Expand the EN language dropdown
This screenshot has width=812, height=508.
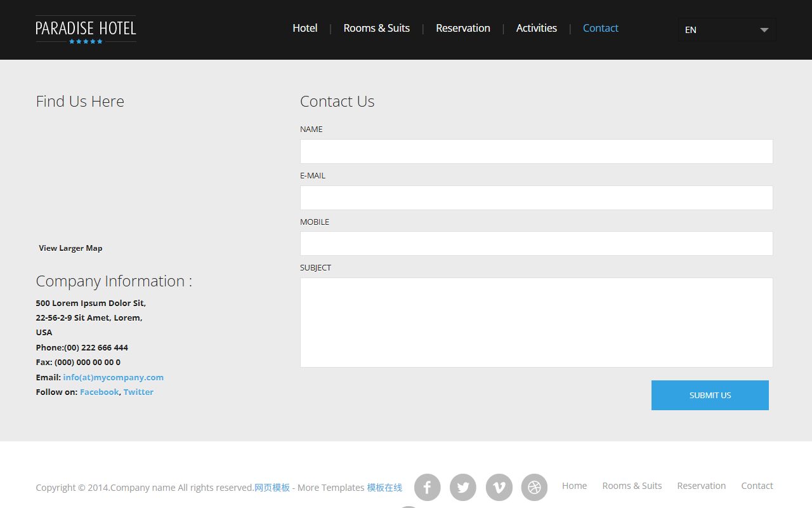727,30
